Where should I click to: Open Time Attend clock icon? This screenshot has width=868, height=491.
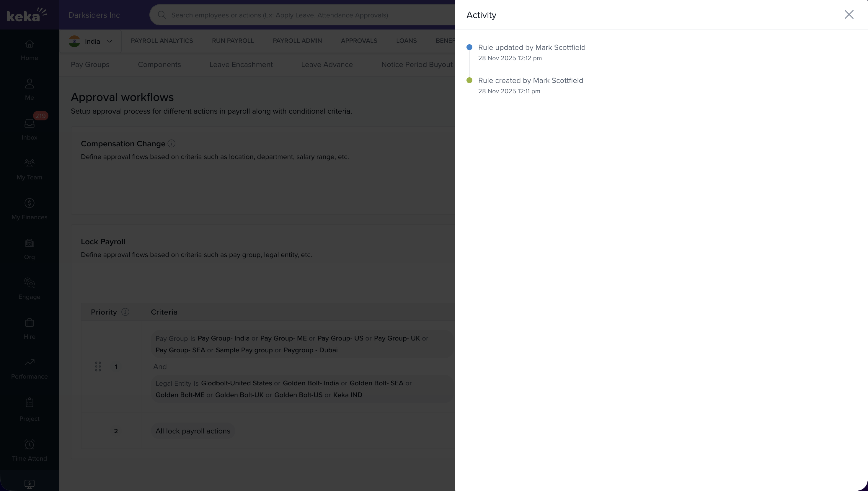(29, 444)
